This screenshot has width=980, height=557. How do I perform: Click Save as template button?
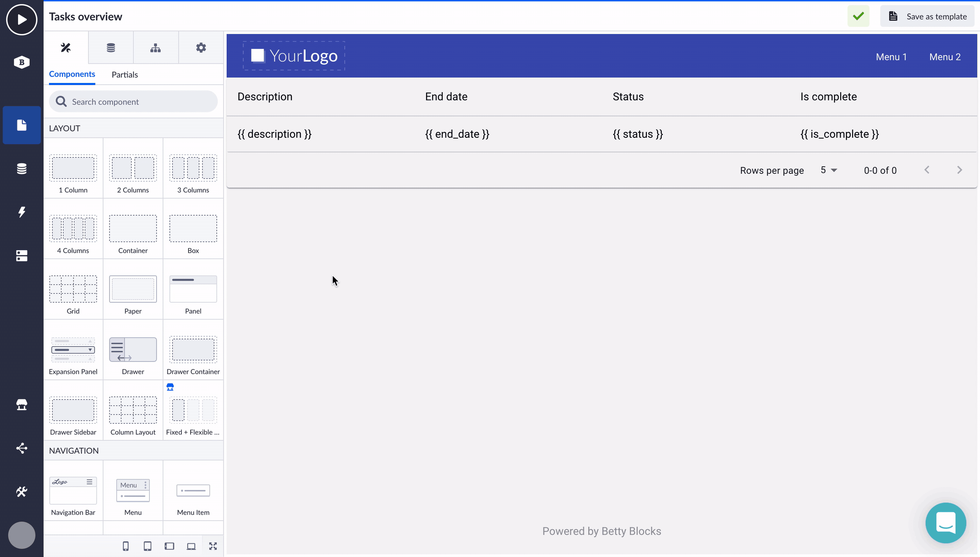click(x=927, y=16)
